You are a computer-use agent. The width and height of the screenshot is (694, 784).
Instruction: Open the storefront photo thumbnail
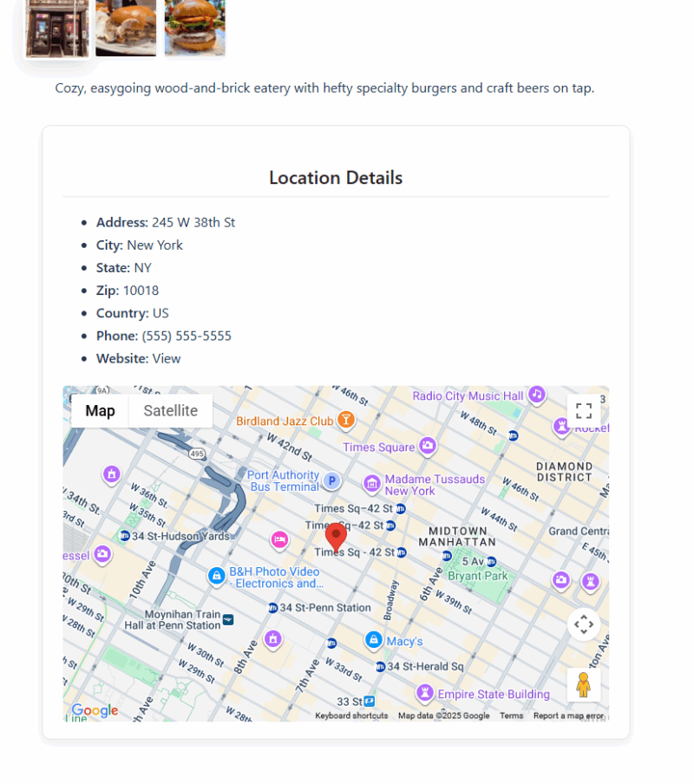pyautogui.click(x=57, y=29)
